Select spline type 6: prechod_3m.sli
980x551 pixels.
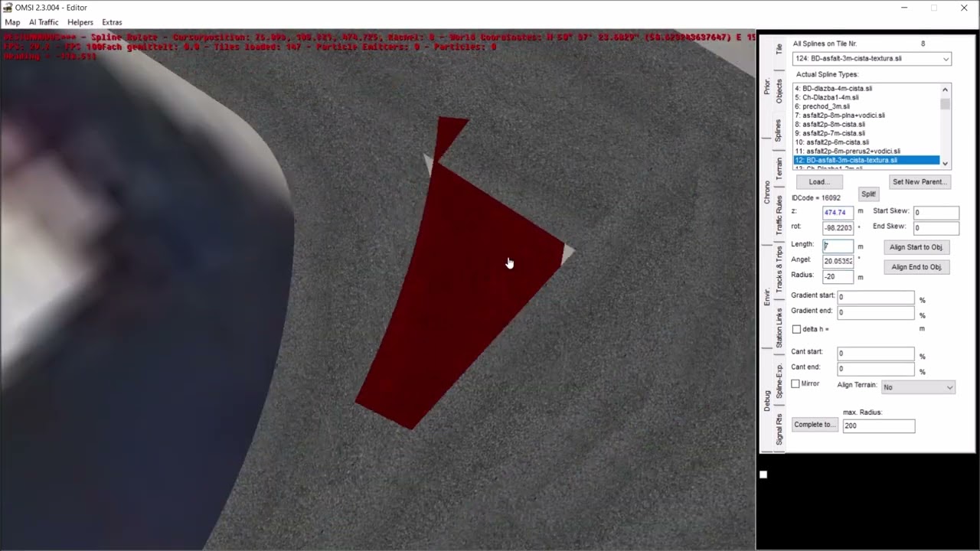click(x=866, y=106)
